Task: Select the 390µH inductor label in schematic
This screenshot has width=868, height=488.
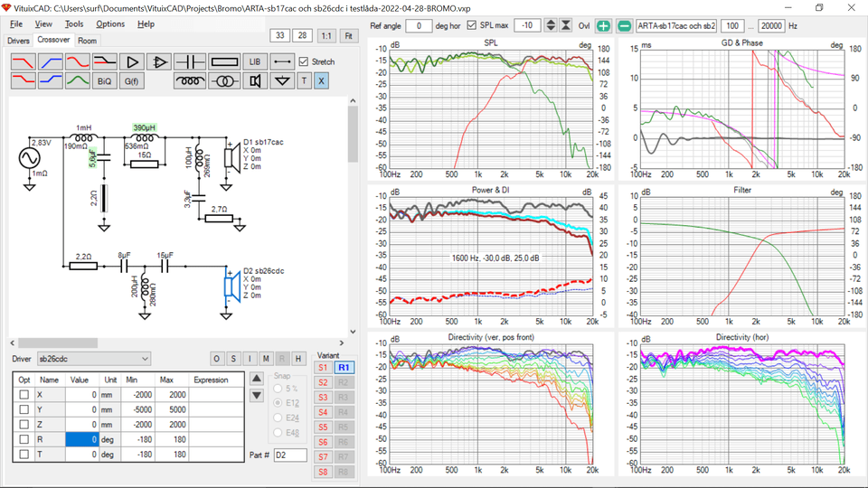Action: (x=144, y=127)
